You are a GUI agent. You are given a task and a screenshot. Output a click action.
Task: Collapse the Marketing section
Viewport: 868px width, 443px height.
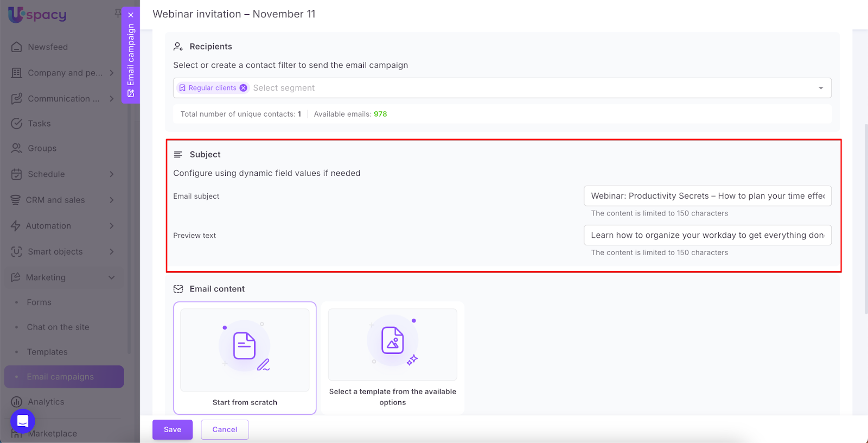point(111,277)
